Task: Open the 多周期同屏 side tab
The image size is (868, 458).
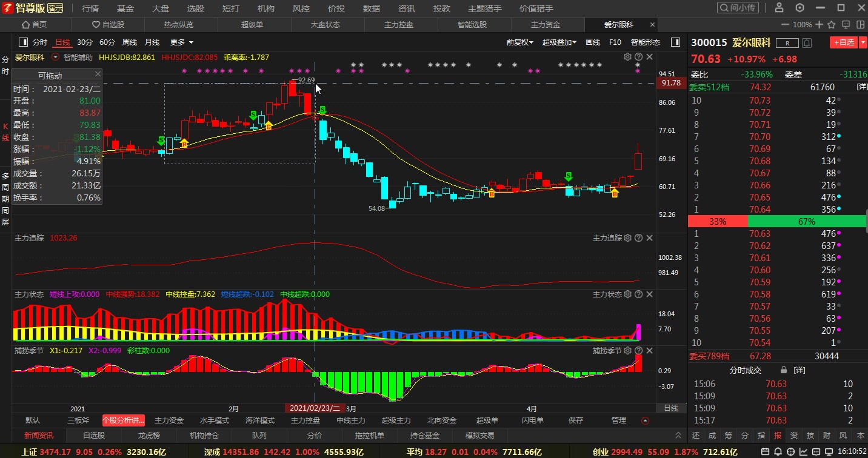Action: coord(5,199)
